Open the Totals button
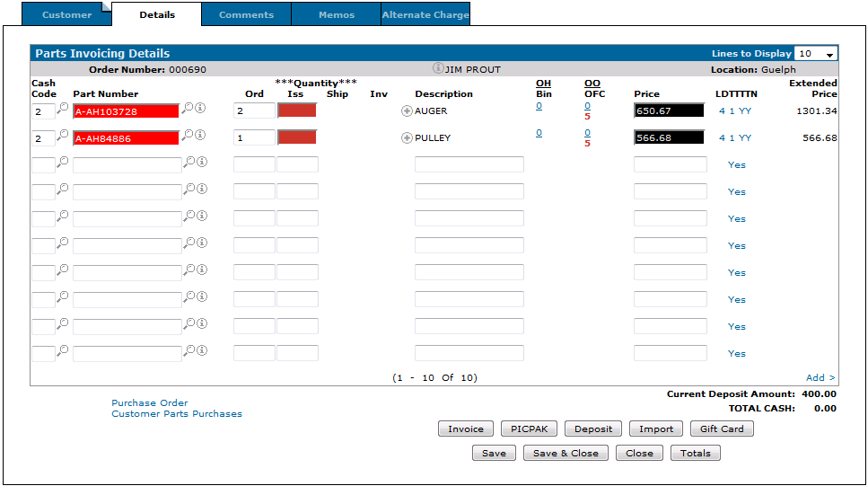The width and height of the screenshot is (868, 486). point(696,454)
